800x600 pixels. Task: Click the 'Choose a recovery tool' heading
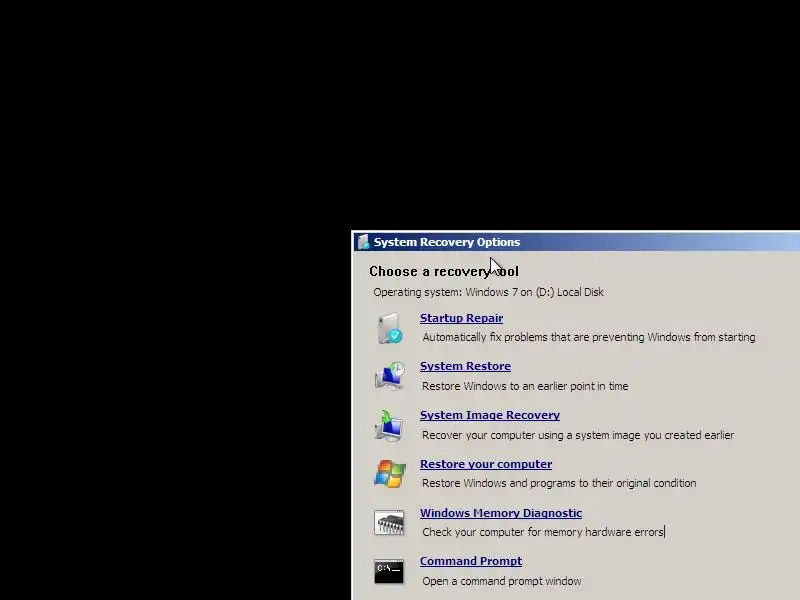444,271
